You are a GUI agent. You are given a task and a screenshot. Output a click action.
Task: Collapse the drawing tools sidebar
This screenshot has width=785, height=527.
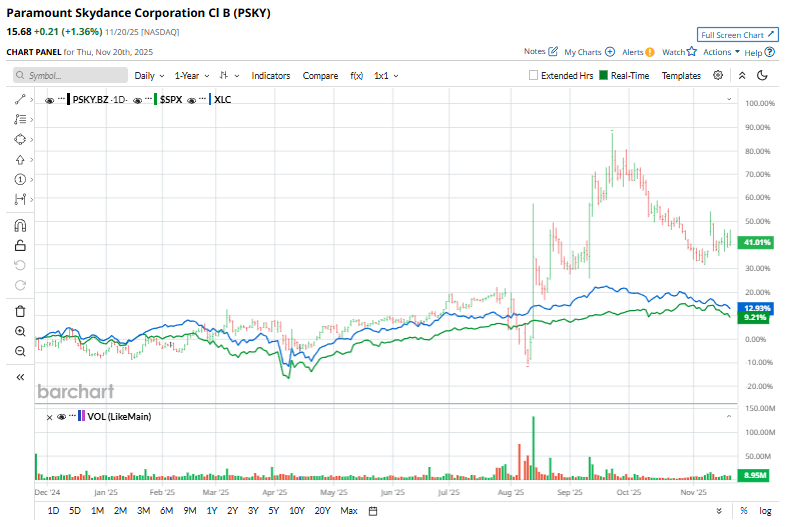pyautogui.click(x=20, y=377)
